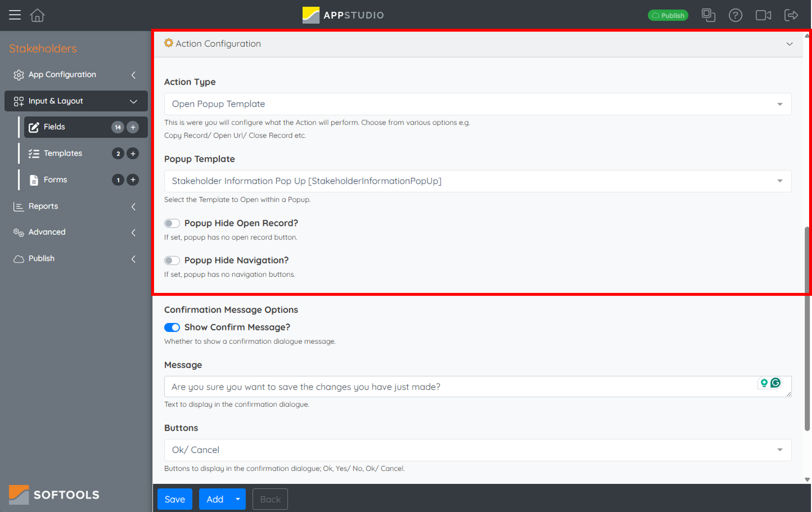Expand App Configuration menu

click(x=76, y=74)
